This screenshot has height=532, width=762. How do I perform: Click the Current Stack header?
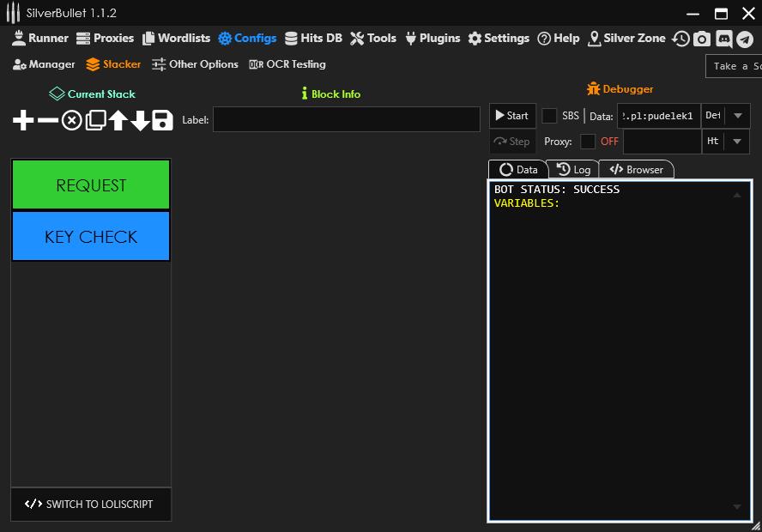tap(93, 94)
